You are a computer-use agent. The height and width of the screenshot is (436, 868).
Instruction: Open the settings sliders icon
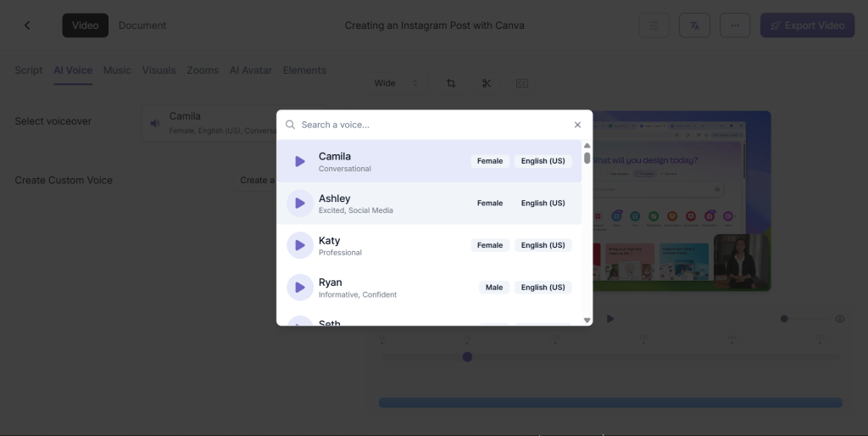(654, 25)
